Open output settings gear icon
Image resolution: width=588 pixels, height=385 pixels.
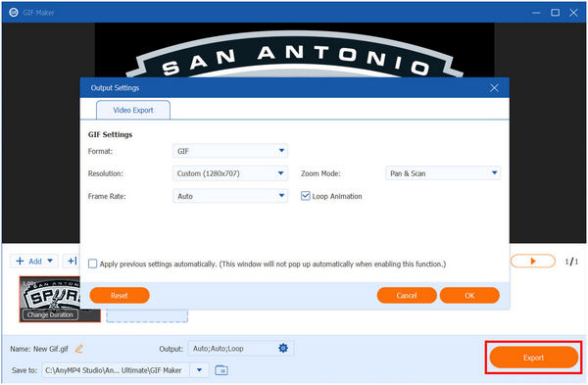pos(283,348)
